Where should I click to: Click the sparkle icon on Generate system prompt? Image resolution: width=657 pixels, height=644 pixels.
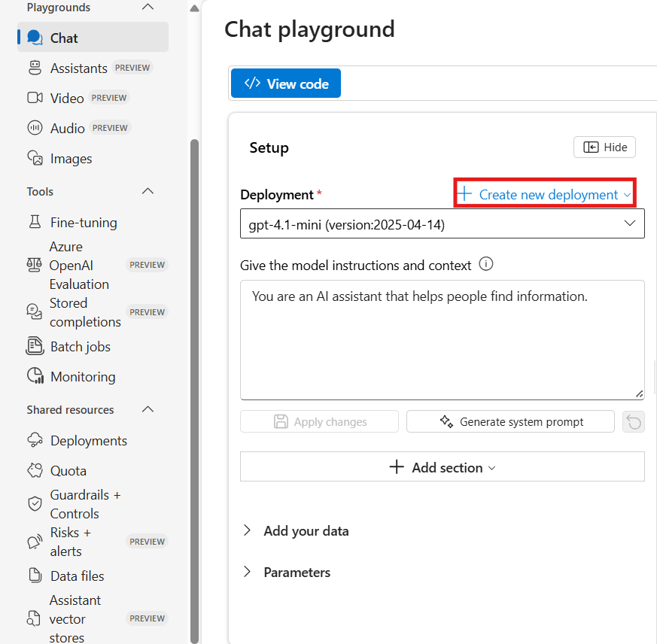coord(446,421)
